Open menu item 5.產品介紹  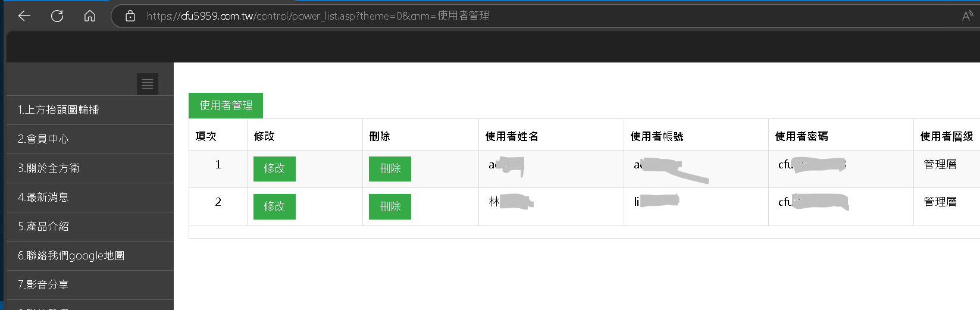click(90, 227)
